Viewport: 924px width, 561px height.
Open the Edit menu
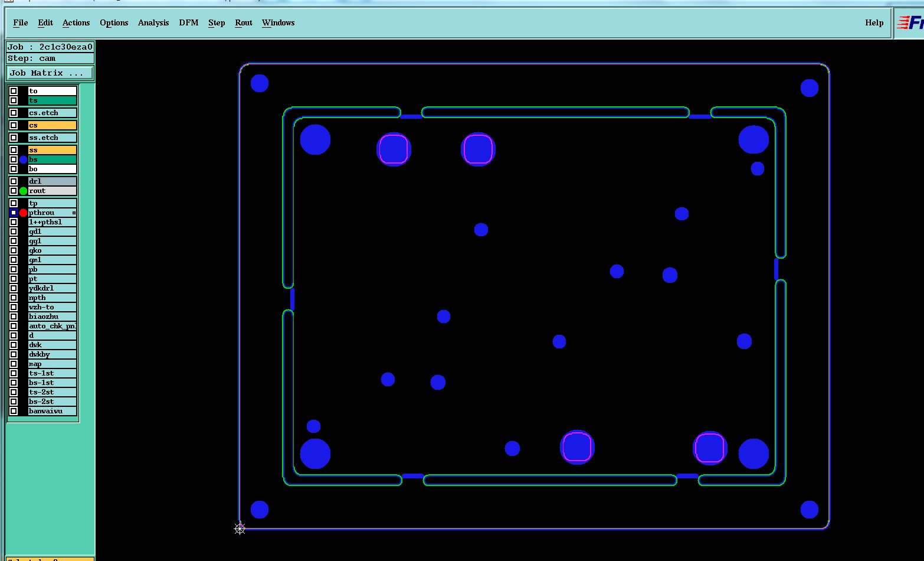pos(45,22)
